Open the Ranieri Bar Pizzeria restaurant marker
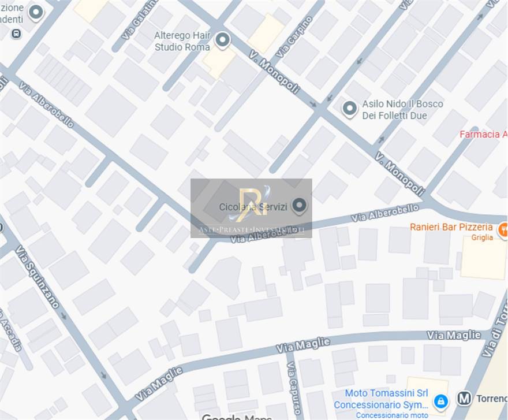Viewport: 508px width, 420px height. pos(503,229)
